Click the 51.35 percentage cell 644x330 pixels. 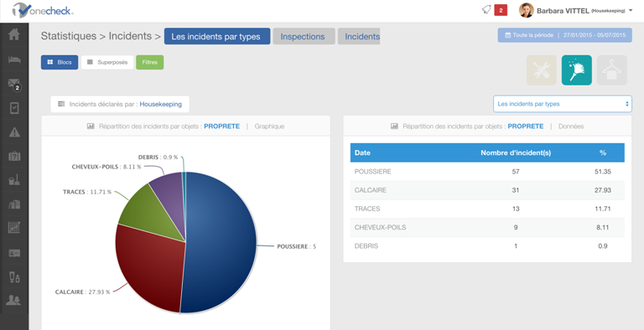[x=603, y=172]
